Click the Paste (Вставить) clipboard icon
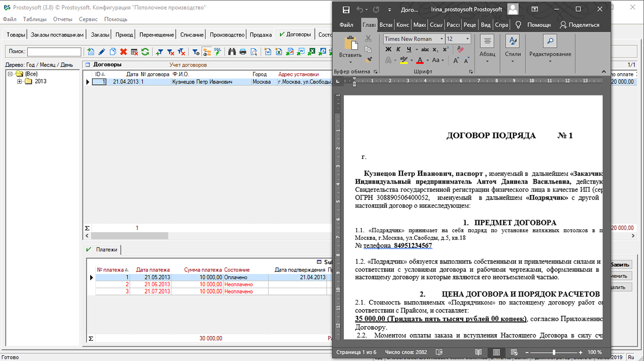Image resolution: width=644 pixels, height=361 pixels. point(350,43)
